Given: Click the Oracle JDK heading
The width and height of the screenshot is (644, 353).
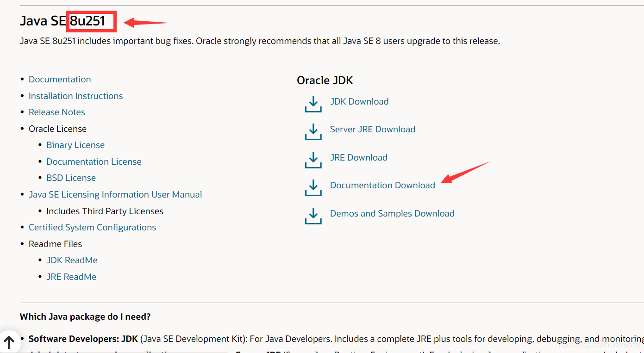Looking at the screenshot, I should coord(325,81).
